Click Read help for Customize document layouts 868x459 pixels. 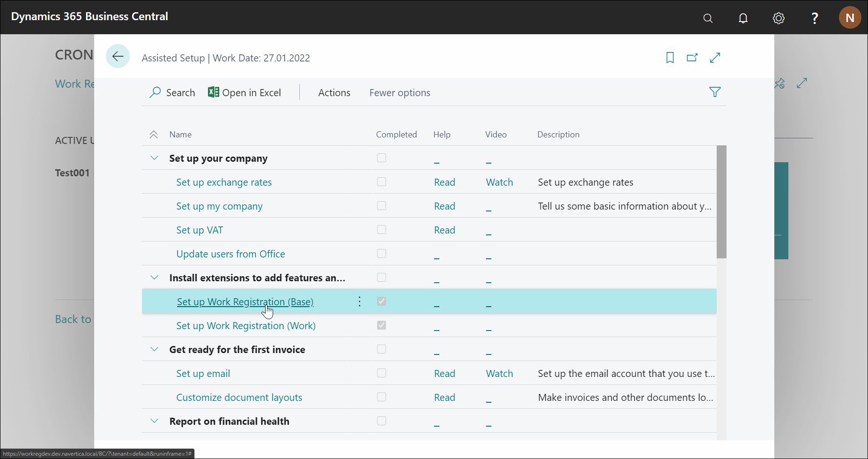[x=445, y=398]
